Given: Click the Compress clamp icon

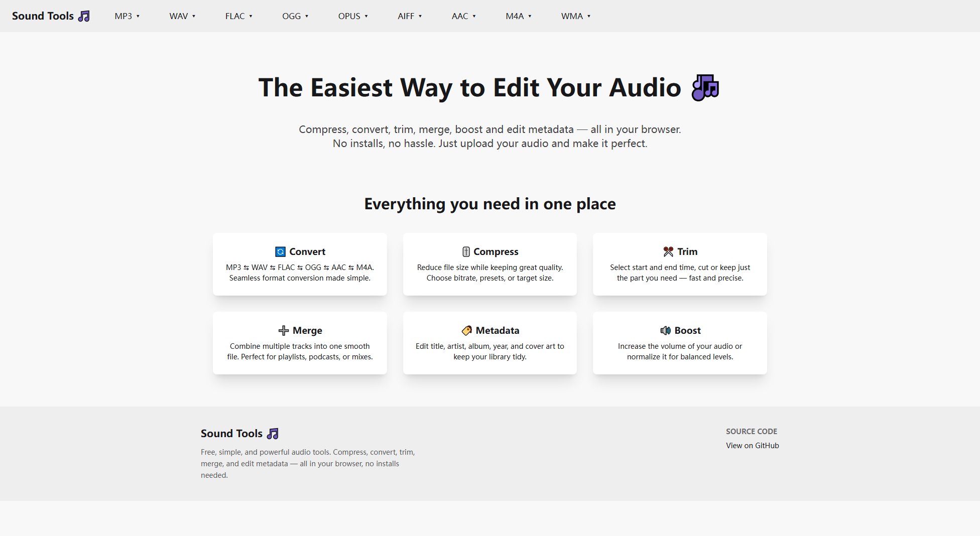Looking at the screenshot, I should [466, 251].
